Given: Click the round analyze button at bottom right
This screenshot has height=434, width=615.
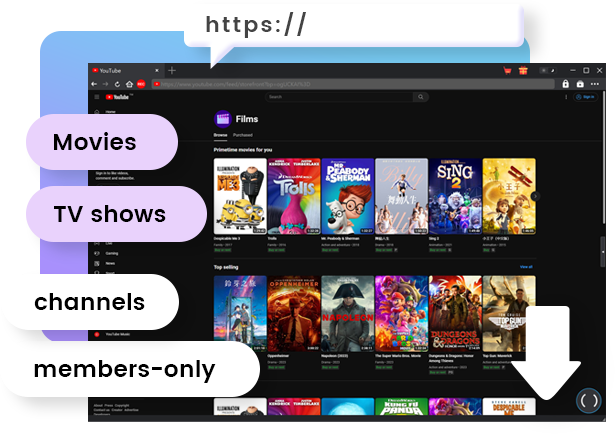Looking at the screenshot, I should [x=589, y=401].
